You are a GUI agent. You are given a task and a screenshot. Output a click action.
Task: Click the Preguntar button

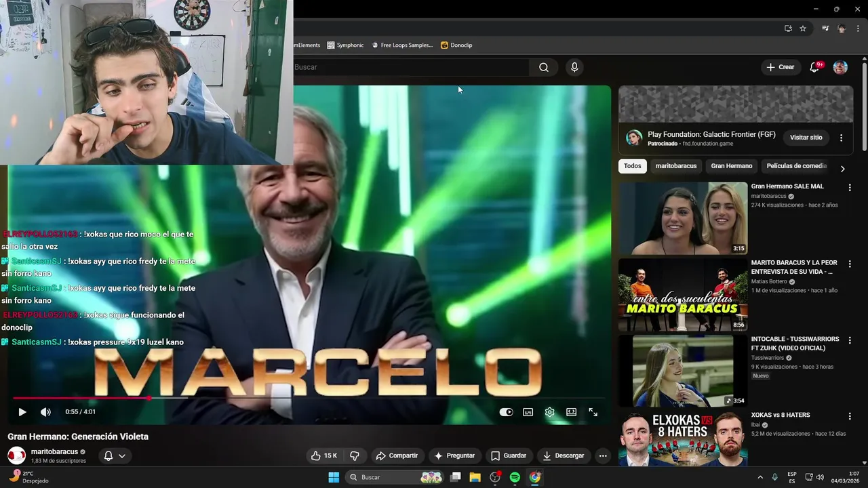(454, 455)
